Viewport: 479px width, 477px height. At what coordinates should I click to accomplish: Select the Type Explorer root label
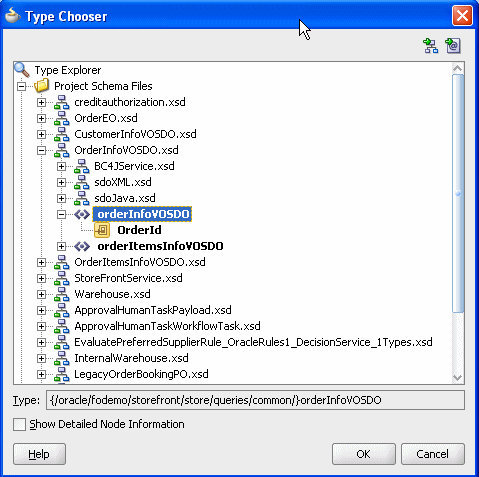68,70
